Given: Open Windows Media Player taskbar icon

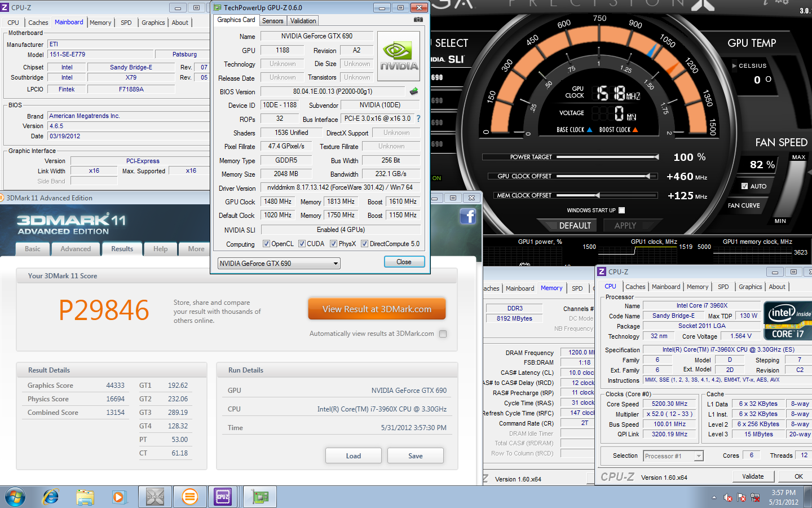Looking at the screenshot, I should [x=118, y=497].
